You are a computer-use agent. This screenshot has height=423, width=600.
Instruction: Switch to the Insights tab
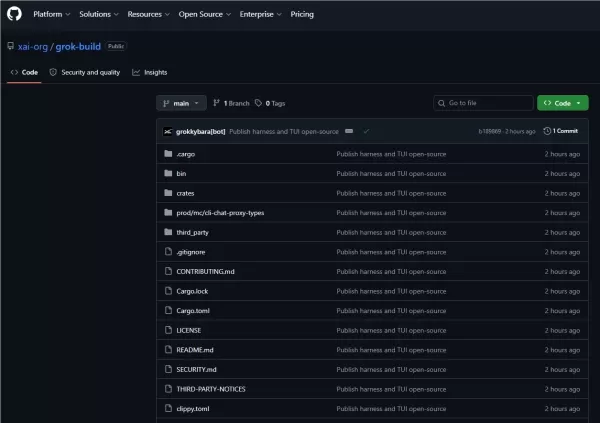(150, 72)
